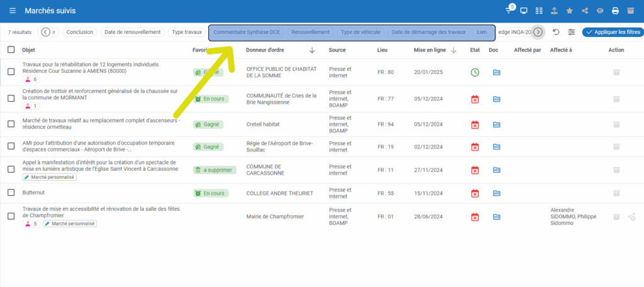The width and height of the screenshot is (644, 287).
Task: Select the Type travaux filter chip
Action: click(x=187, y=32)
